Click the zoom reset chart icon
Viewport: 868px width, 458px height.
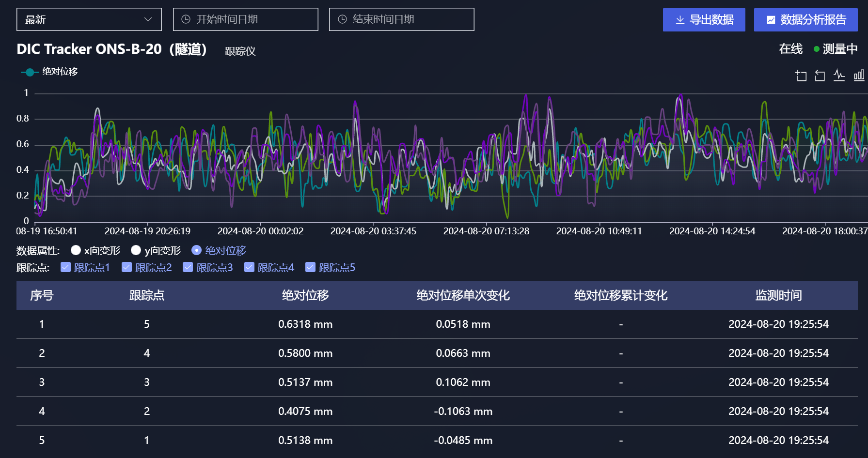(820, 76)
